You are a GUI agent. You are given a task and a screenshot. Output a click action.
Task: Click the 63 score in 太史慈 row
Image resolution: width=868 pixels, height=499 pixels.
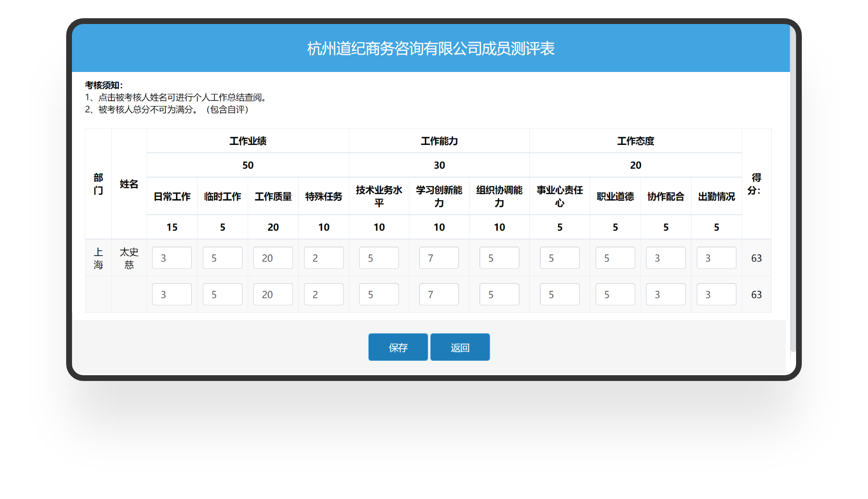[x=756, y=258]
